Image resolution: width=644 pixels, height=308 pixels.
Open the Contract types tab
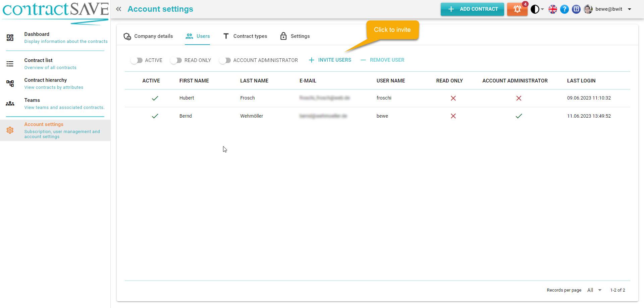[245, 36]
